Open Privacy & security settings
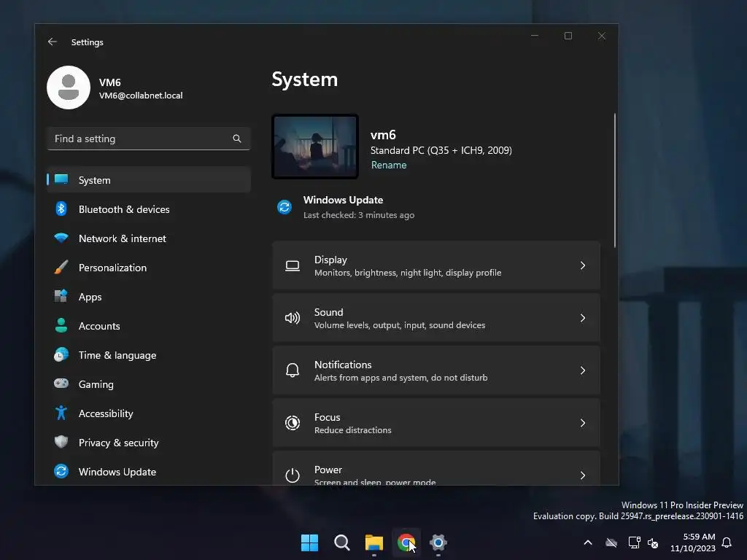Screen dimensions: 747x560 point(149,442)
